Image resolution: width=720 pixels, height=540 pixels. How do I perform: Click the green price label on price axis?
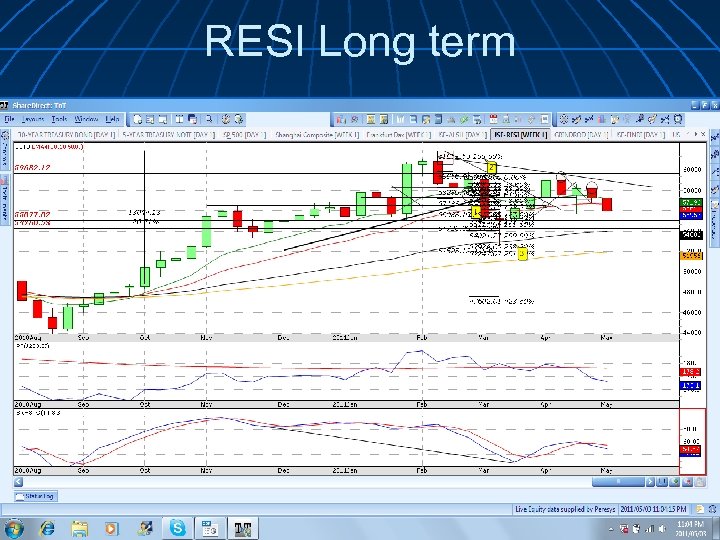tap(691, 202)
